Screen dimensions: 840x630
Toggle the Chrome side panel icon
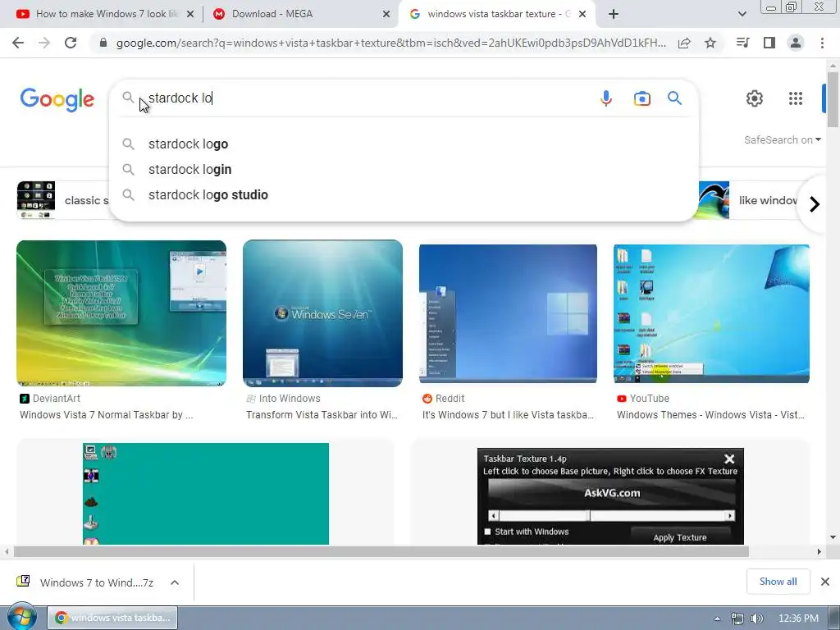[x=769, y=43]
